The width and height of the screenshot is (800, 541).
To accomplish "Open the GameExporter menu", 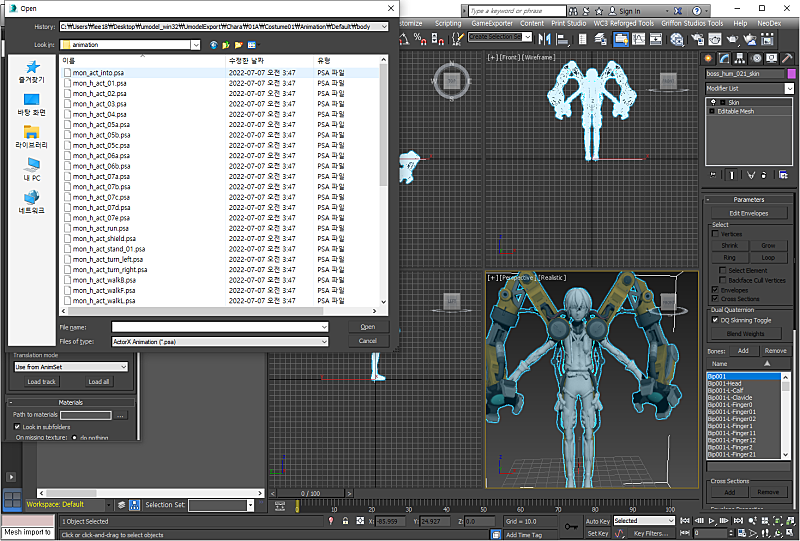I will pyautogui.click(x=490, y=22).
